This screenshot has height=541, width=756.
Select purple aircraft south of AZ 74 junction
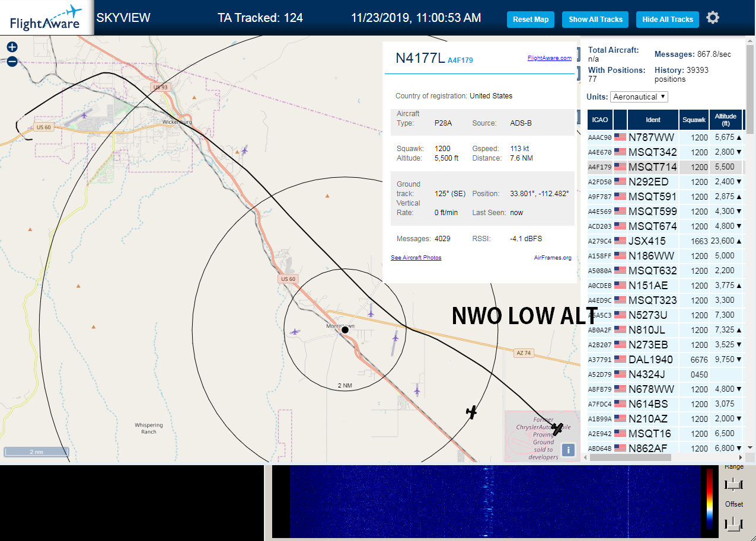(417, 390)
